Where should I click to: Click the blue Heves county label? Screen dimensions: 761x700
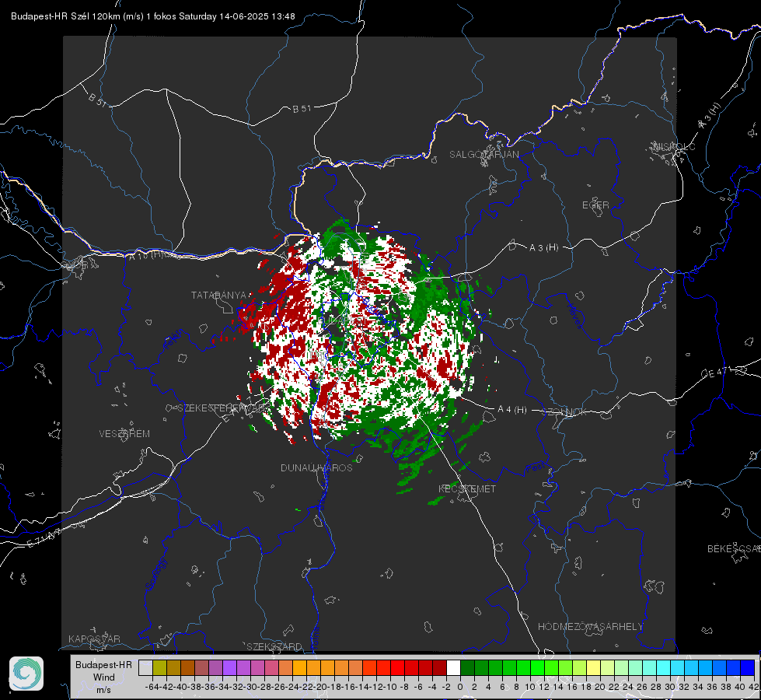pos(574,317)
